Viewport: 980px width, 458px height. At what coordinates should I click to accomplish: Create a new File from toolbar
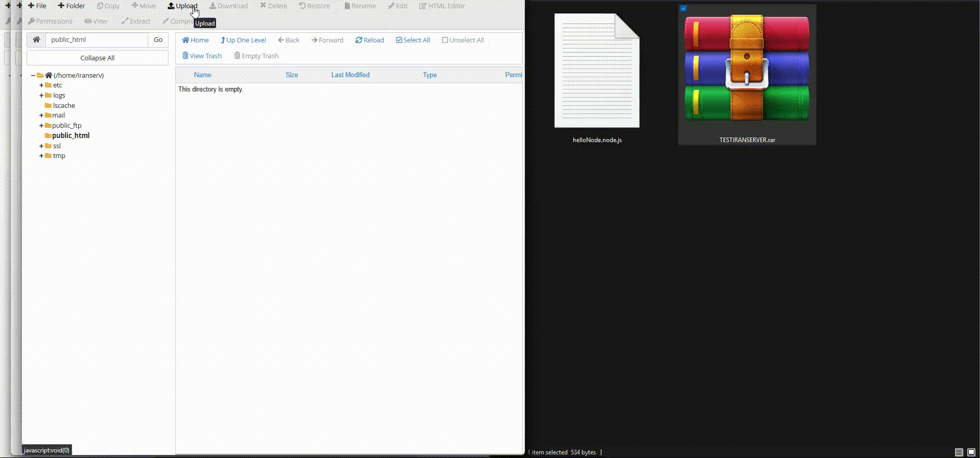(37, 6)
